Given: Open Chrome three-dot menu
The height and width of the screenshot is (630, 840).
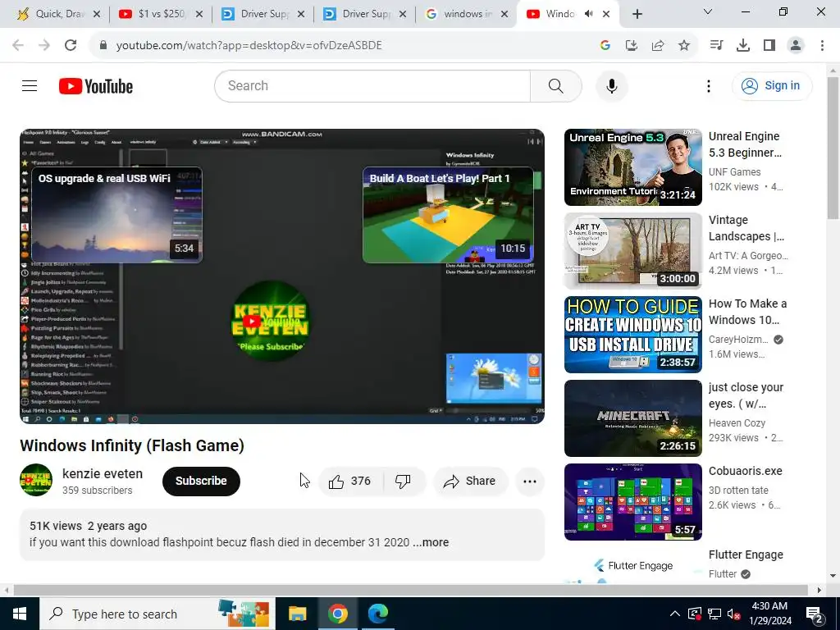Looking at the screenshot, I should point(822,45).
